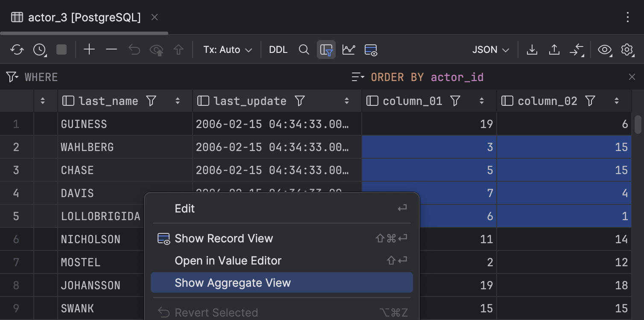Add a new row to the table
Screen dimensions: 644x320
(x=89, y=49)
